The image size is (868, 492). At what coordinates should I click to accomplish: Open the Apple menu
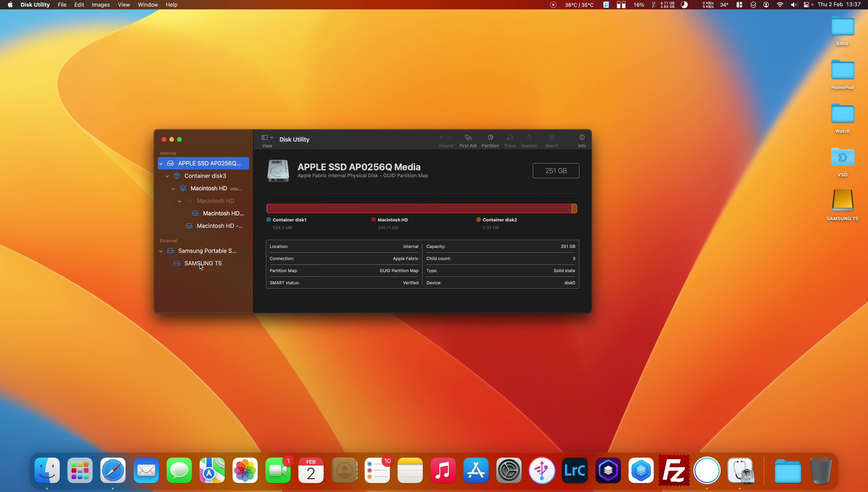tap(10, 5)
